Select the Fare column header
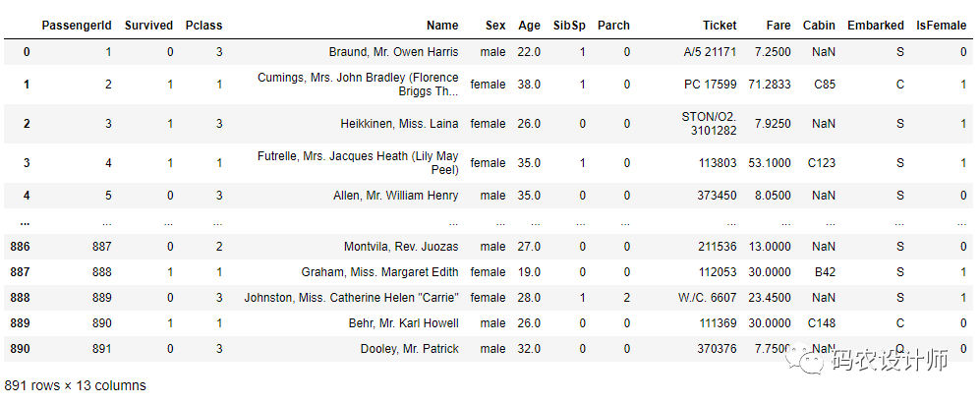980x403 pixels. pyautogui.click(x=778, y=26)
